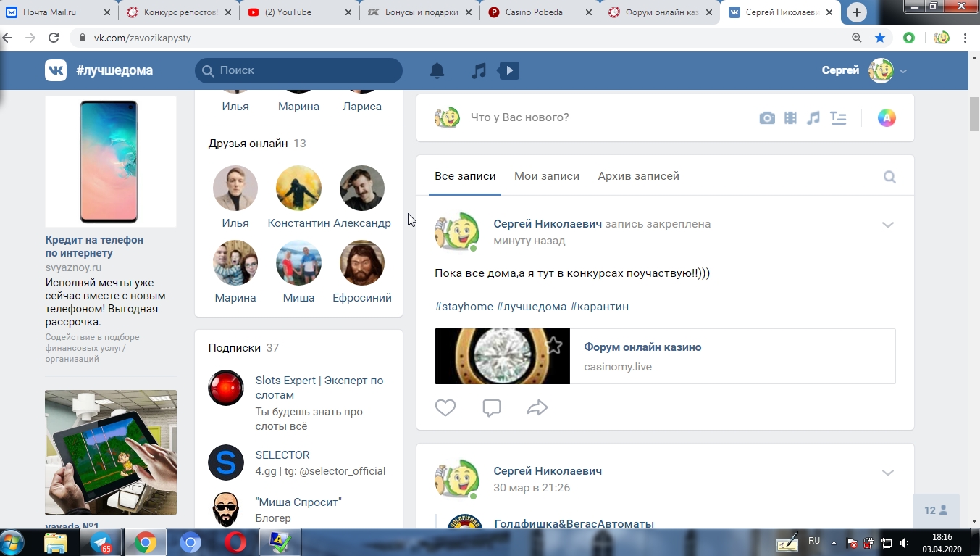
Task: Go back to the previous page
Action: [x=8, y=38]
